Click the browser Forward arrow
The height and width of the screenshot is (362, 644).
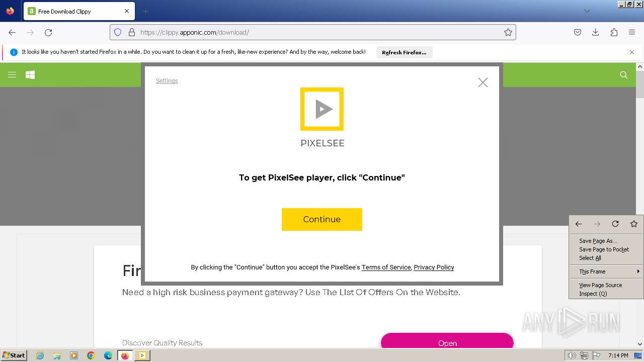tap(30, 32)
